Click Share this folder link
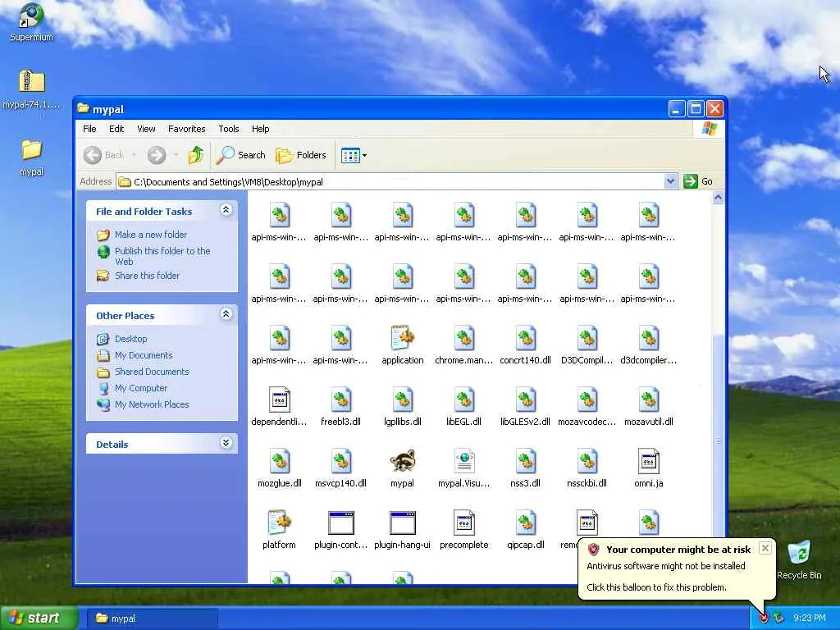This screenshot has height=630, width=840. [148, 276]
